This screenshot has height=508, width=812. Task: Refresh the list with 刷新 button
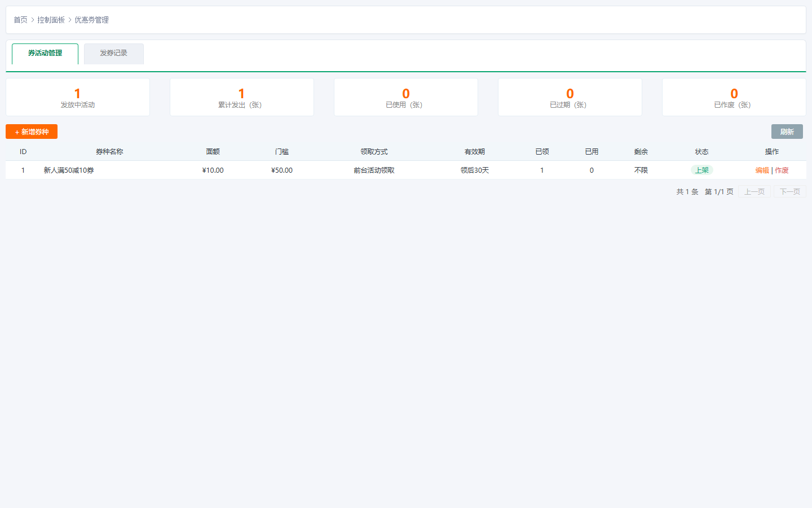pyautogui.click(x=787, y=132)
